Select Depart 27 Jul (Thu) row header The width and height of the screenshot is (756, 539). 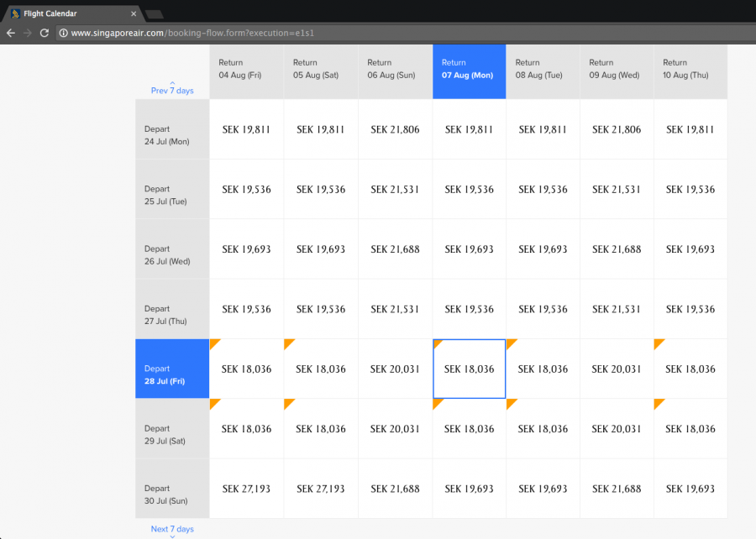(x=172, y=309)
